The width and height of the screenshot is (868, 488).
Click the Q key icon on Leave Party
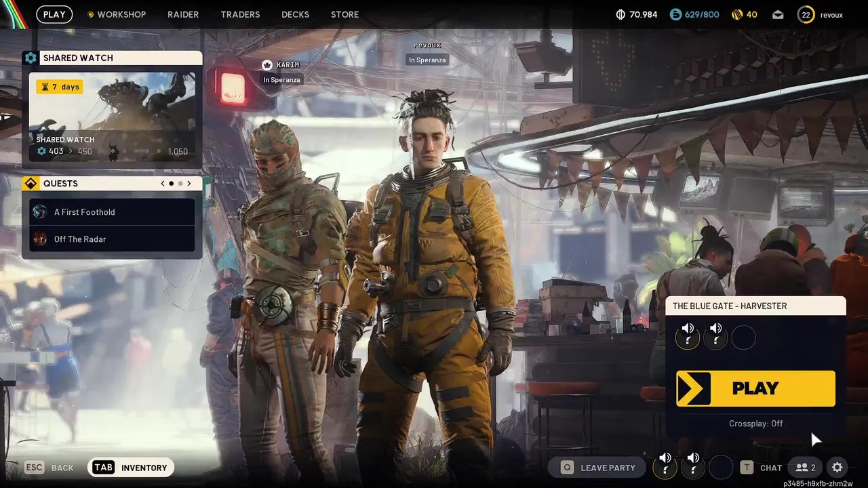567,468
